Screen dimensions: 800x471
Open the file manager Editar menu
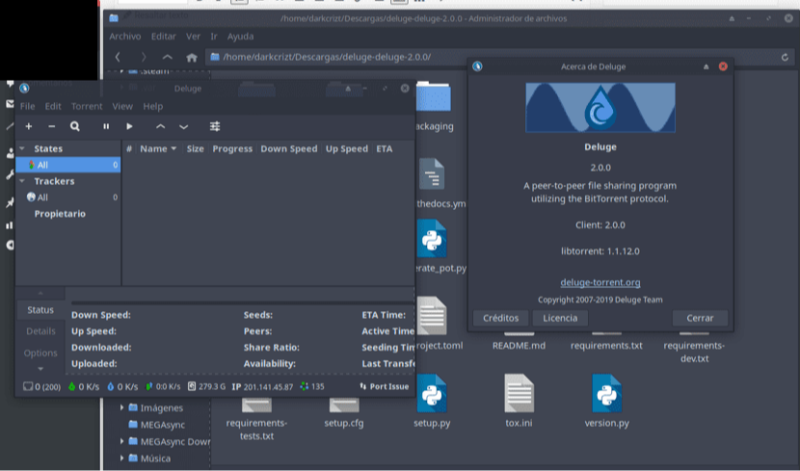(x=163, y=36)
